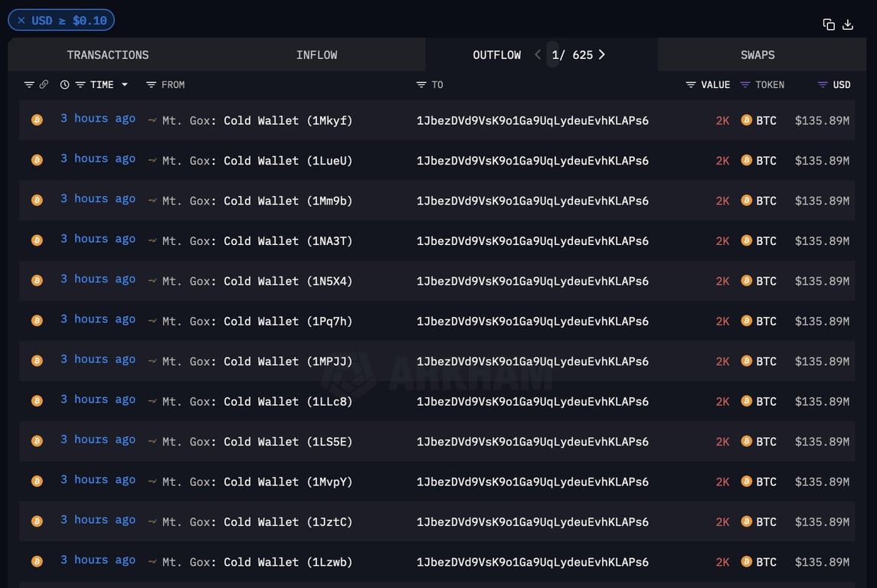
Task: Click the download icon at top right
Action: click(848, 24)
